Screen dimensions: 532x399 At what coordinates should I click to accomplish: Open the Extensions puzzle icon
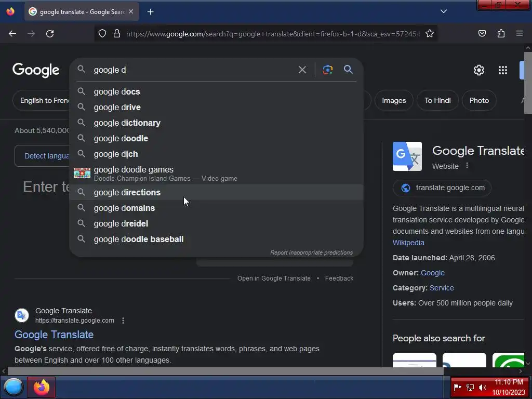click(501, 33)
